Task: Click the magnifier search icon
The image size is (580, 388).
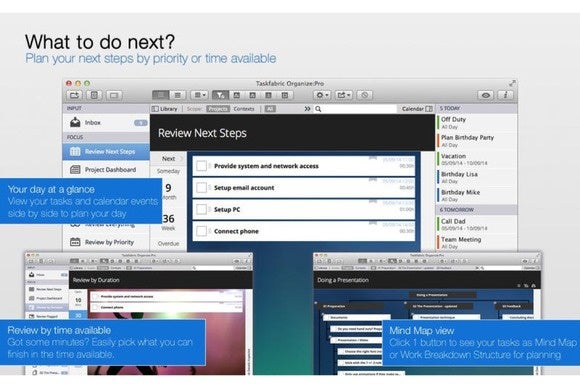Action: (318, 109)
